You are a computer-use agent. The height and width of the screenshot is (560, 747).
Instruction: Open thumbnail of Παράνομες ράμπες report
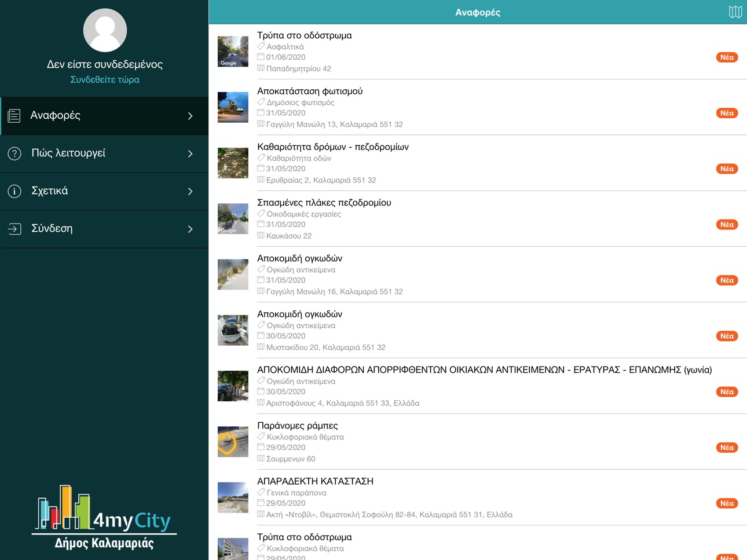[233, 441]
